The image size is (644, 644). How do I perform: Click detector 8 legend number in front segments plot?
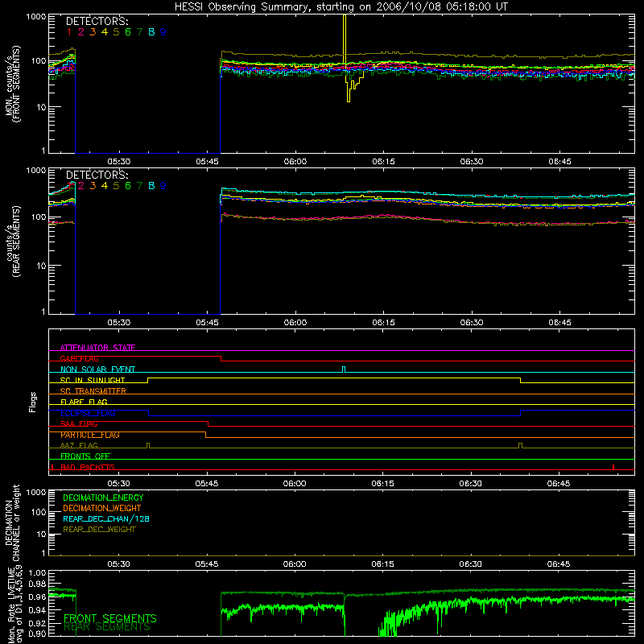click(x=151, y=32)
